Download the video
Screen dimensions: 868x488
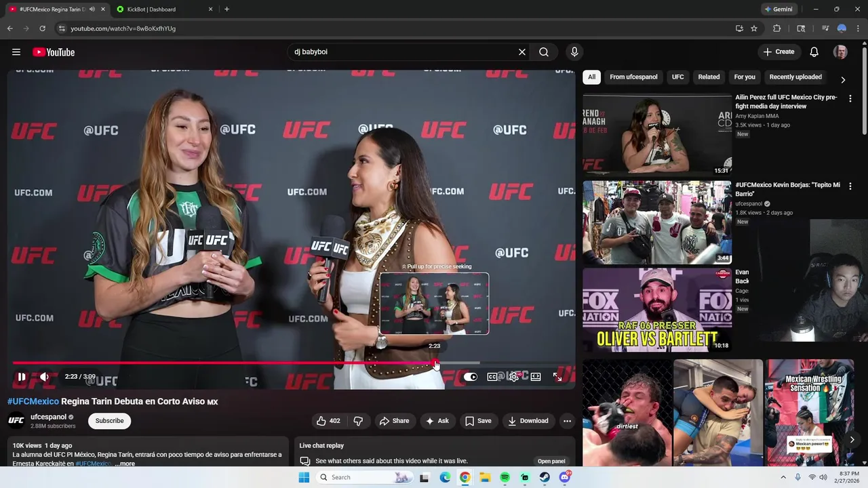pos(528,421)
